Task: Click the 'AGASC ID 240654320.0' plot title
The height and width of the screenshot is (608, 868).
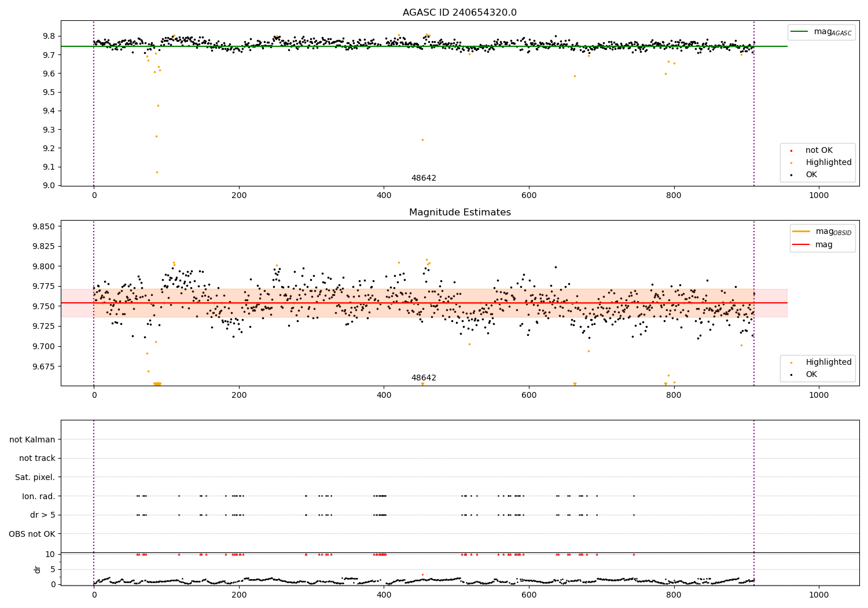Action: 459,13
